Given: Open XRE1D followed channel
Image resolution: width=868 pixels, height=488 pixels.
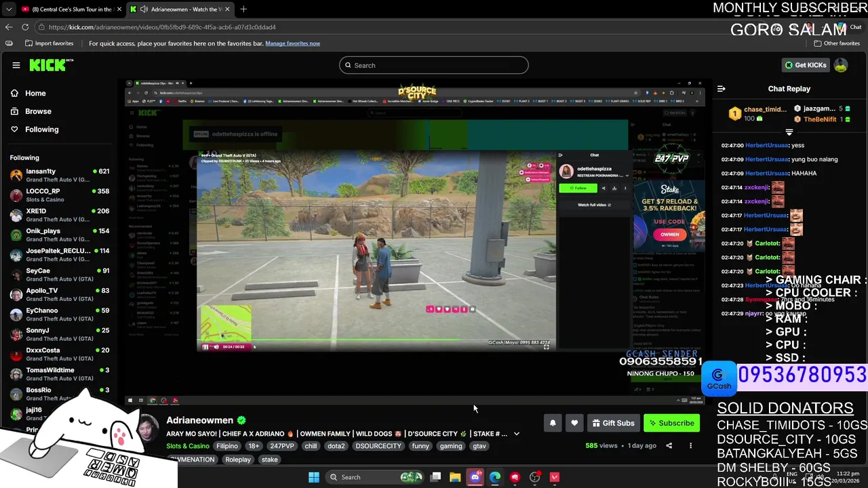Looking at the screenshot, I should click(60, 215).
